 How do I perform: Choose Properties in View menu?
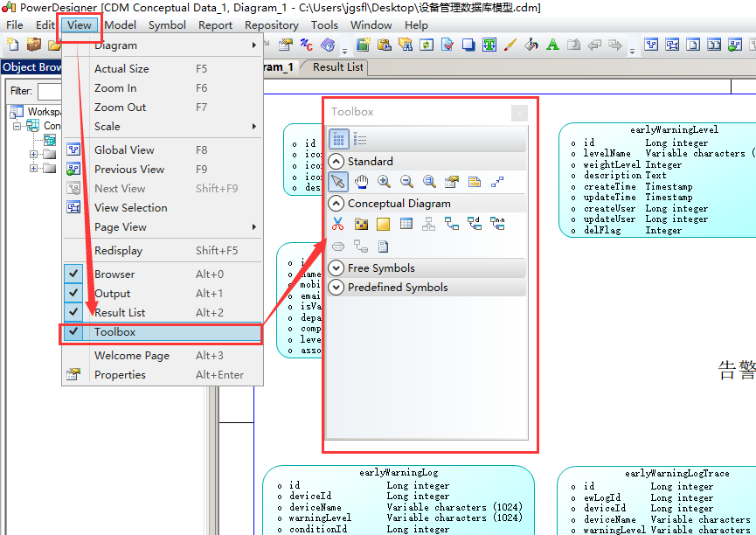click(163, 375)
